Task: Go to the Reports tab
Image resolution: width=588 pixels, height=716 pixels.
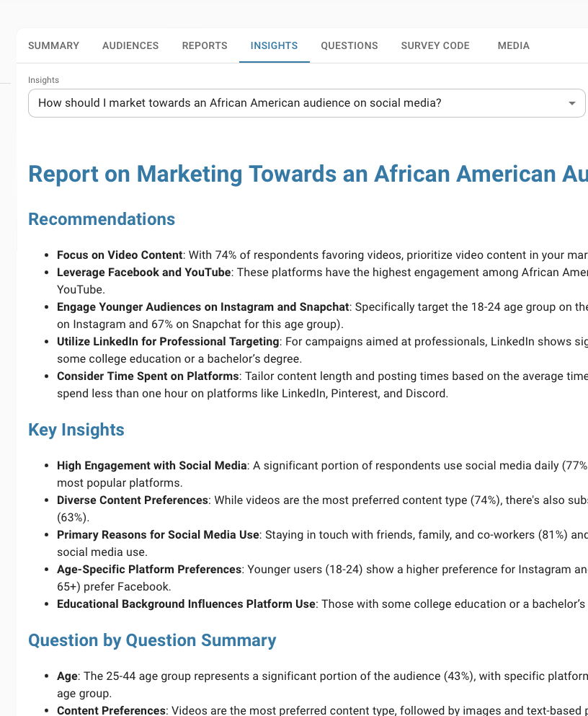Action: (x=205, y=45)
